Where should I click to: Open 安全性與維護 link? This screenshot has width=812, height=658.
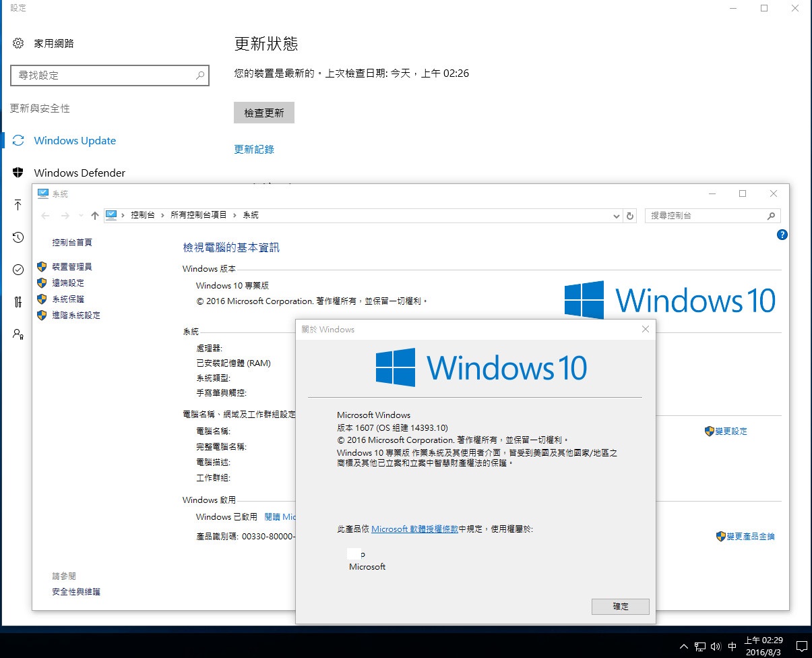[76, 592]
